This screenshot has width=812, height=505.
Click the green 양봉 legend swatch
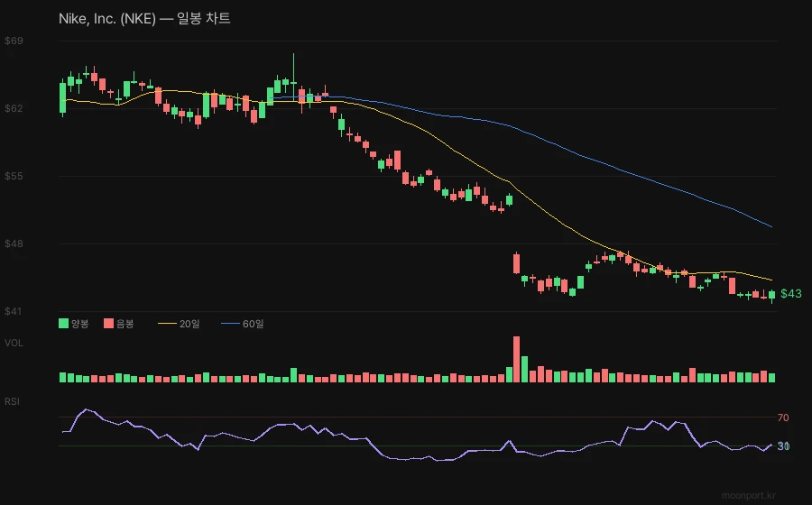pyautogui.click(x=64, y=324)
